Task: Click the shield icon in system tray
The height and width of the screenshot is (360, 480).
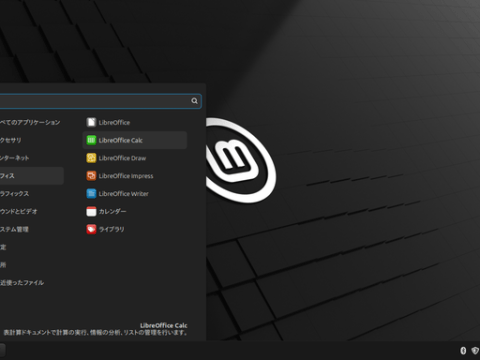Action: [x=475, y=351]
